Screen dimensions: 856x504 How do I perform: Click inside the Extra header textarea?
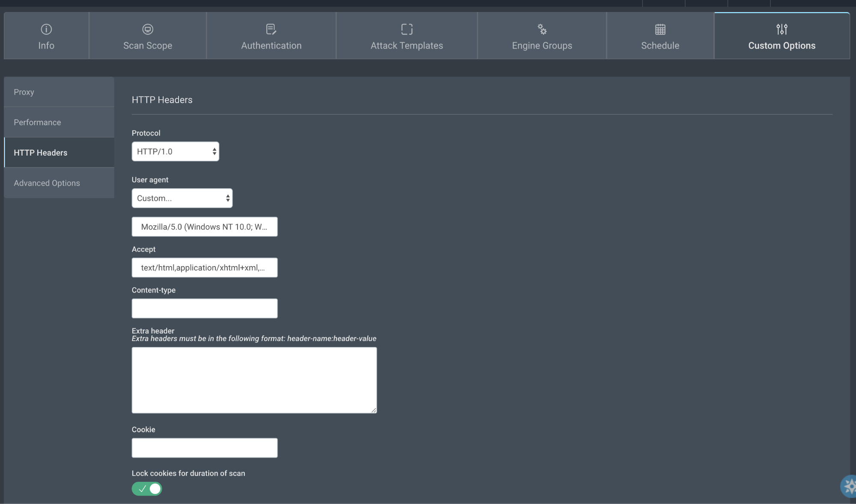(254, 380)
